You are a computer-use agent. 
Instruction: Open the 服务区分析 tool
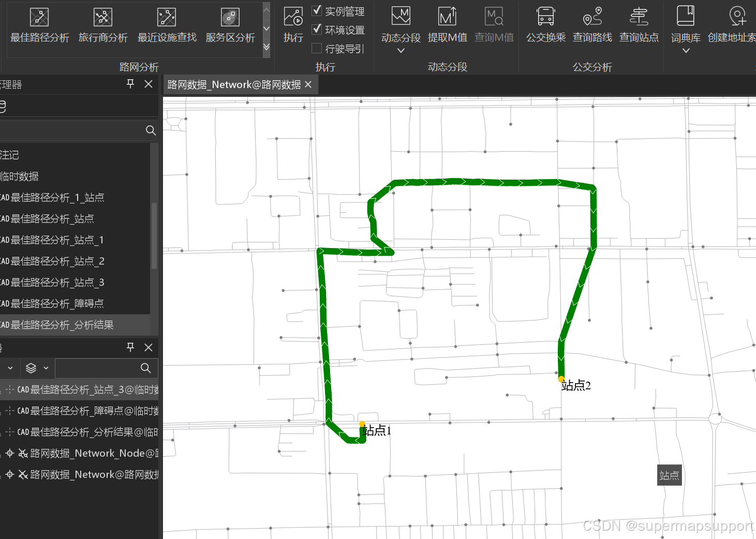point(230,25)
